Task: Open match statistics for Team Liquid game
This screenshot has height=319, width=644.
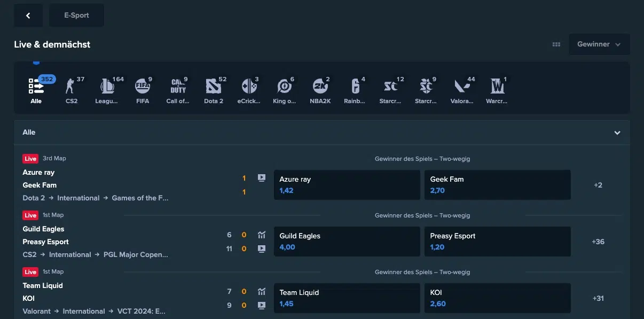Action: [262, 291]
